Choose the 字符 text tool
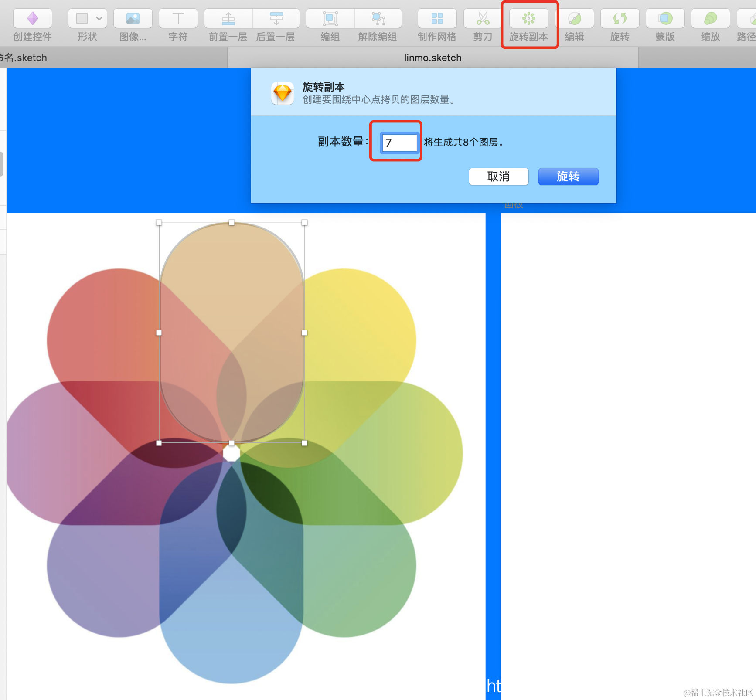The image size is (756, 700). click(x=178, y=18)
